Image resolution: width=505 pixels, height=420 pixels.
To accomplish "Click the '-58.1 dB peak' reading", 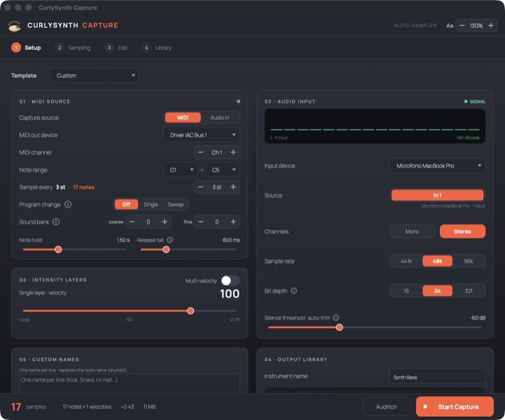I will click(x=468, y=138).
